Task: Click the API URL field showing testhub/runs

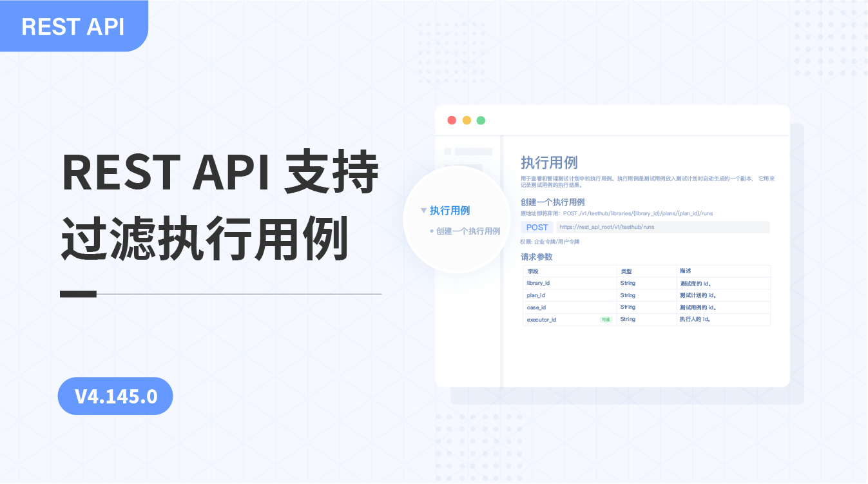Action: (x=664, y=227)
